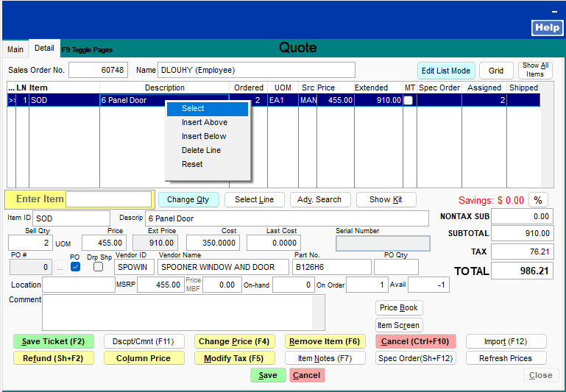The height and width of the screenshot is (392, 566).
Task: Check the MT box on line 1
Action: (408, 101)
